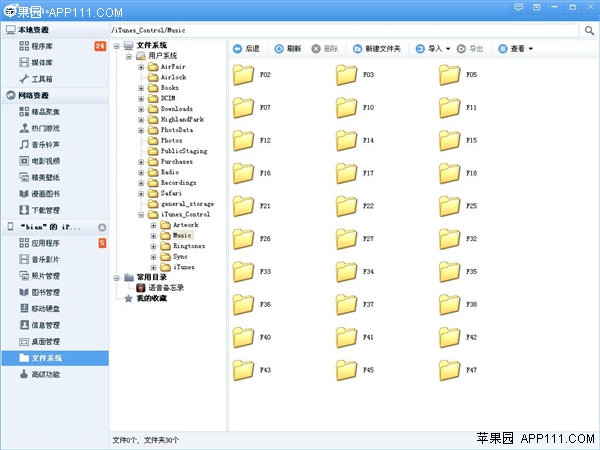Open 程序库 in the sidebar
This screenshot has width=600, height=450.
point(55,46)
